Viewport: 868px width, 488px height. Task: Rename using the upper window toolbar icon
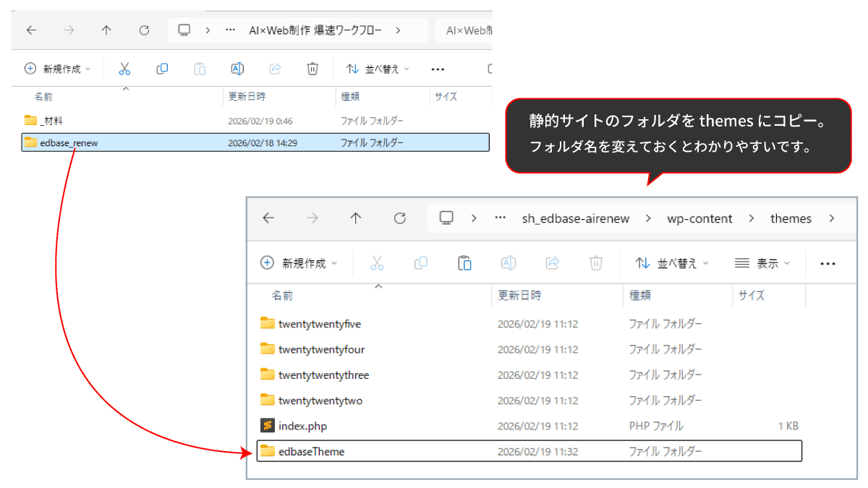[237, 69]
